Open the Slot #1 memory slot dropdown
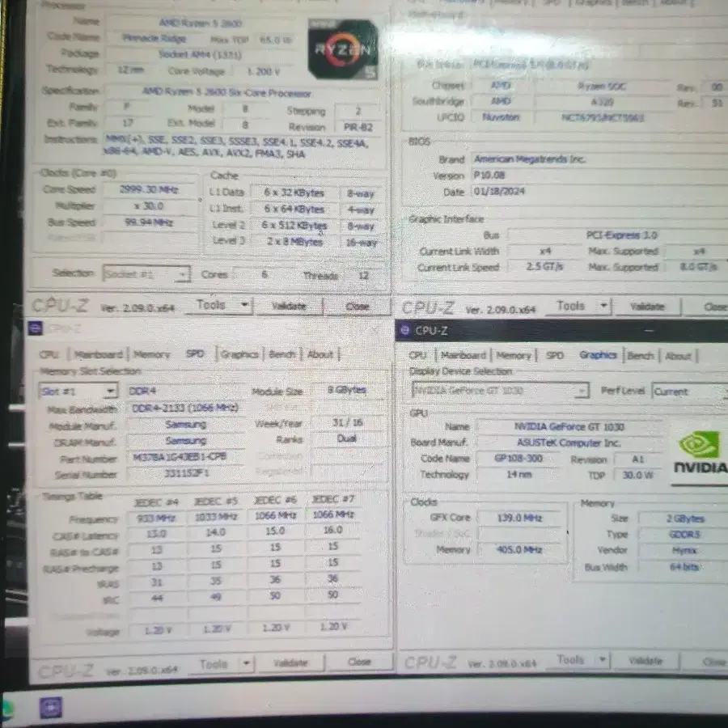728x728 pixels. 78,392
